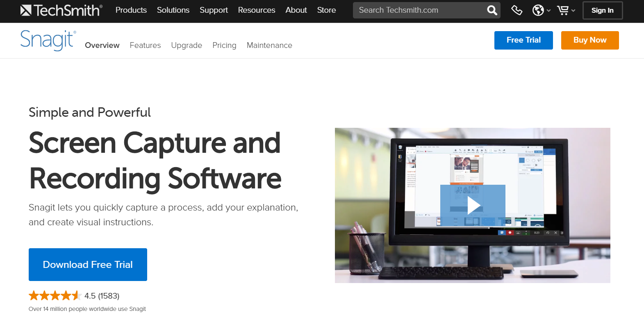Select the Upgrade tab
Viewport: 644px width, 315px height.
click(187, 45)
